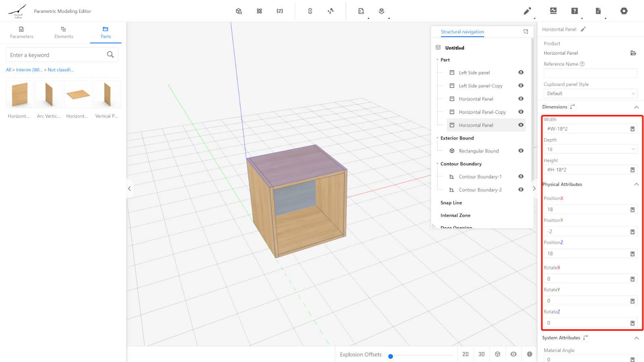Click the formula icon in Width field

pos(632,129)
